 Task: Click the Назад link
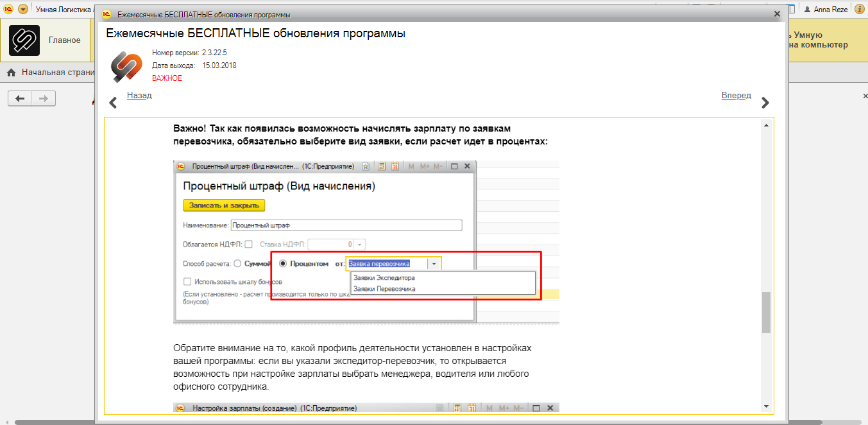(x=139, y=95)
